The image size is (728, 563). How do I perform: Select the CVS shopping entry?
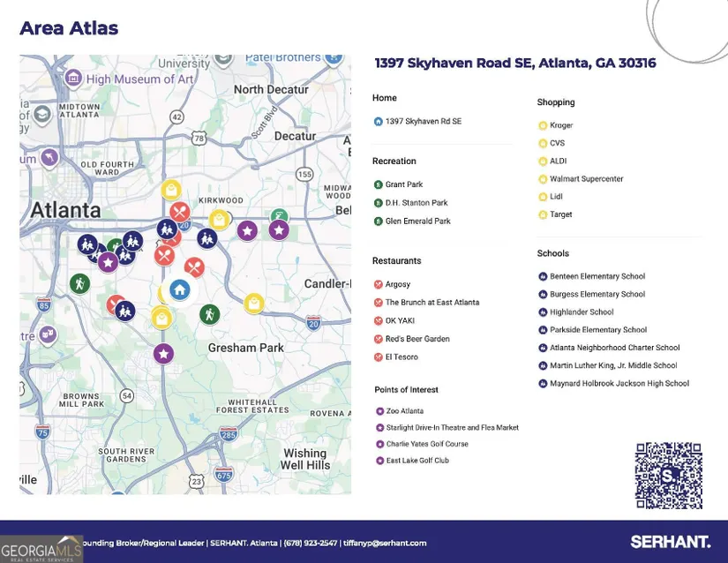coord(552,143)
